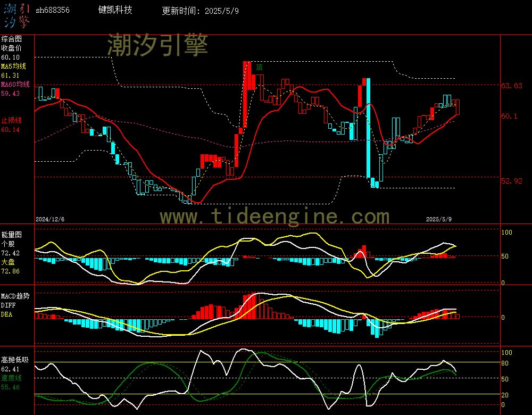Screen dimensions: 532x415
Task: Select the 高抛低吸 panel label
Action: [x=14, y=360]
